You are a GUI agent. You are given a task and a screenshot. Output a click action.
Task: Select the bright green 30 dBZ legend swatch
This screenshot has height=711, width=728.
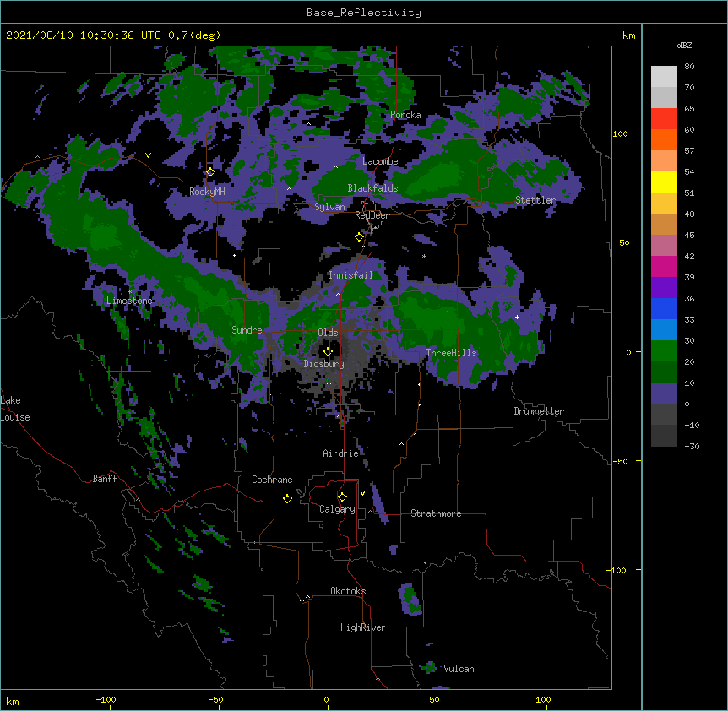point(664,351)
